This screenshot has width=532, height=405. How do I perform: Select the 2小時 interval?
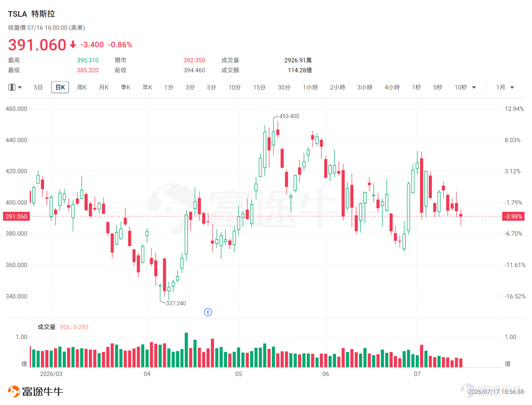point(337,87)
